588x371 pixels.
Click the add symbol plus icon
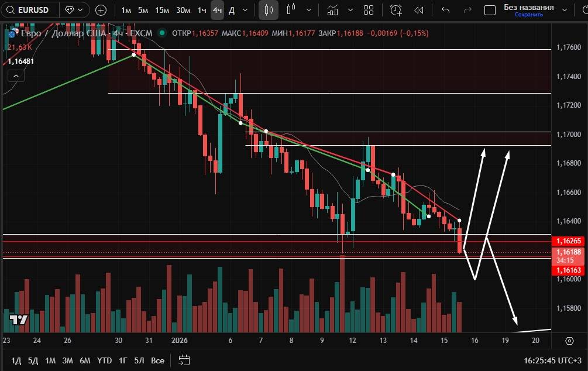[x=101, y=10]
